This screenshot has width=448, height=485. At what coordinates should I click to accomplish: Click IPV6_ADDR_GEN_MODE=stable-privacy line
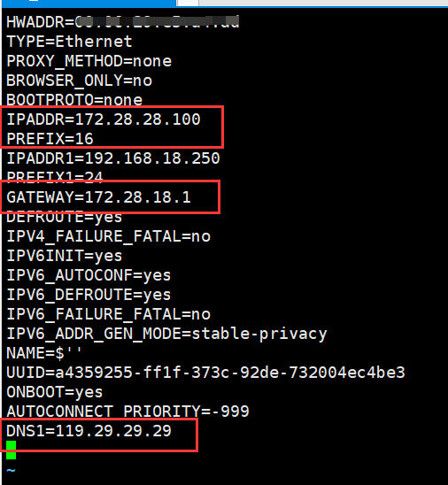pyautogui.click(x=166, y=334)
